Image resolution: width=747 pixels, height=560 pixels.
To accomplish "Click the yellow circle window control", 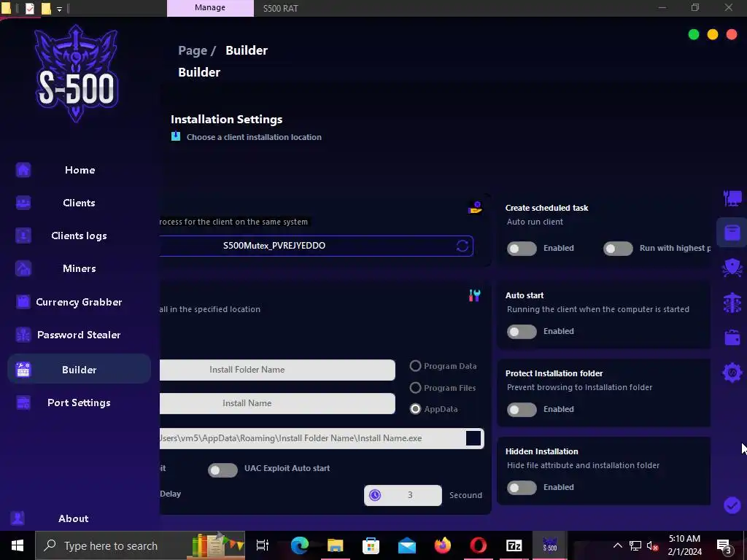I will (x=713, y=35).
